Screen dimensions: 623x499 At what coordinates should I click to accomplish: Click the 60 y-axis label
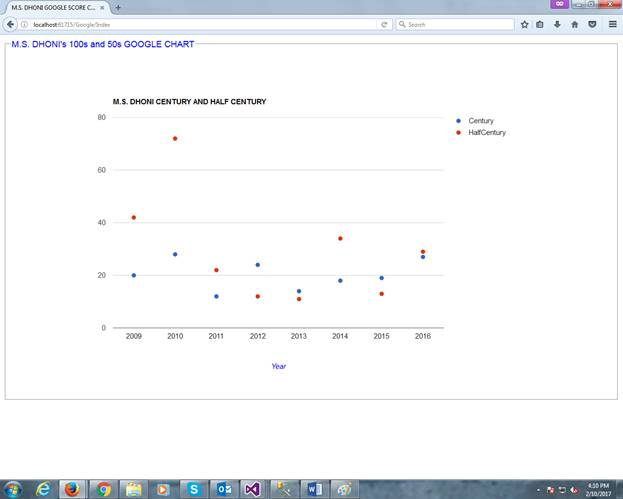102,170
